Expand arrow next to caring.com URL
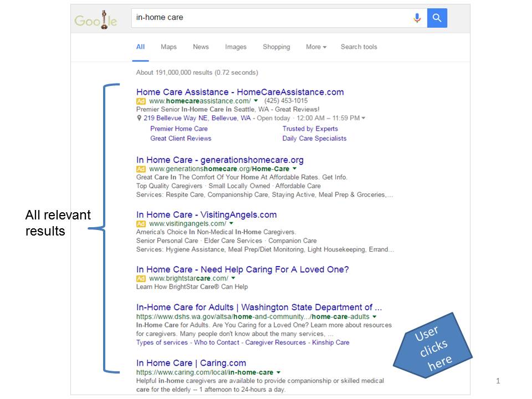This screenshot has width=532, height=399. pyautogui.click(x=279, y=372)
